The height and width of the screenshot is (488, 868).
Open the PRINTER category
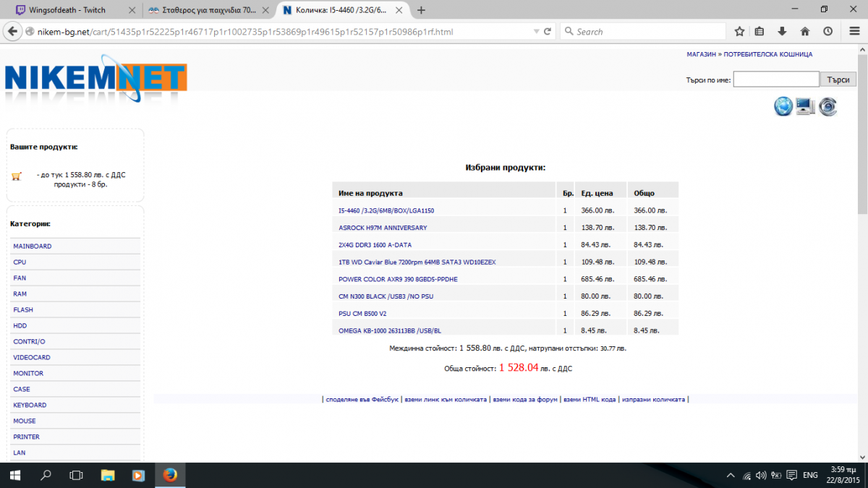[x=26, y=437]
